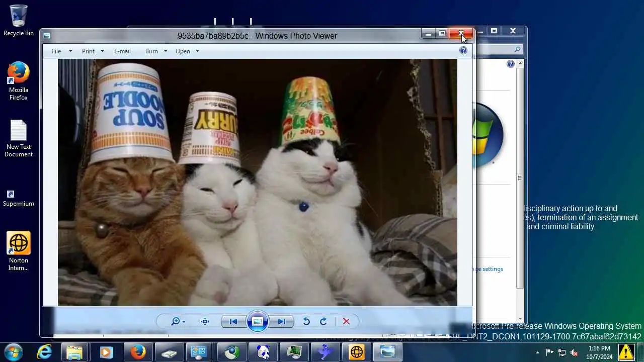Click the scroll up arrow in the back window
The width and height of the screenshot is (644, 362).
click(x=520, y=64)
